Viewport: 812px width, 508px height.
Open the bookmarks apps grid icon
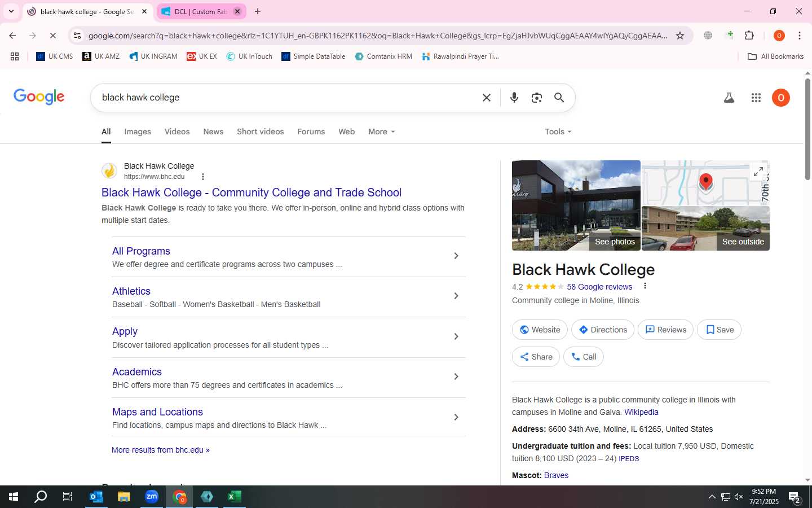[15, 56]
